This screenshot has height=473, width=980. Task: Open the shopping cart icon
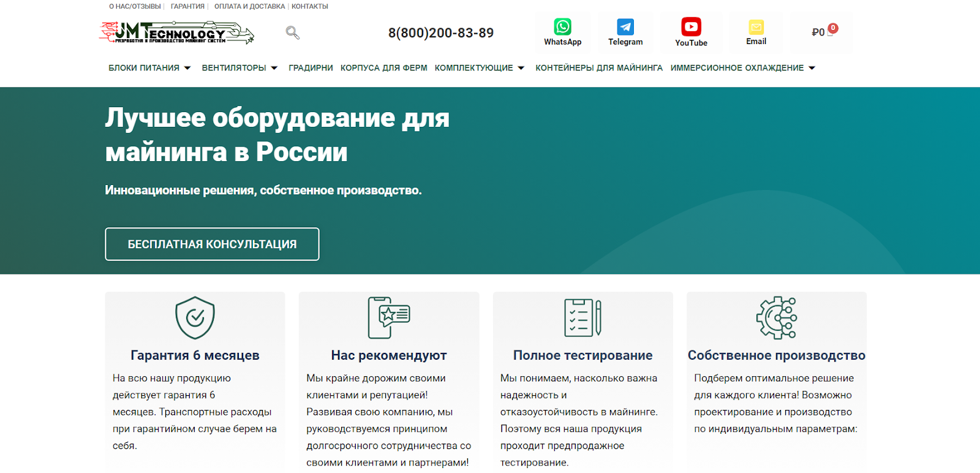[830, 33]
